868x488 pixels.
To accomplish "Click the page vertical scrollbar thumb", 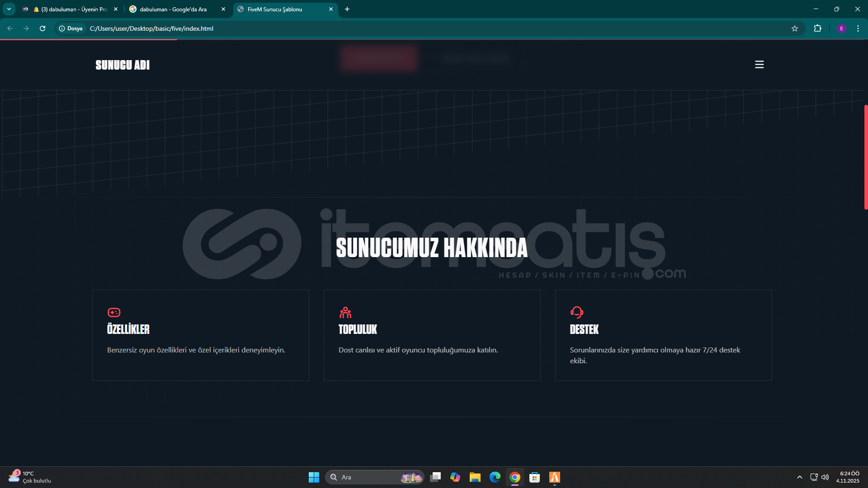I will point(865,157).
